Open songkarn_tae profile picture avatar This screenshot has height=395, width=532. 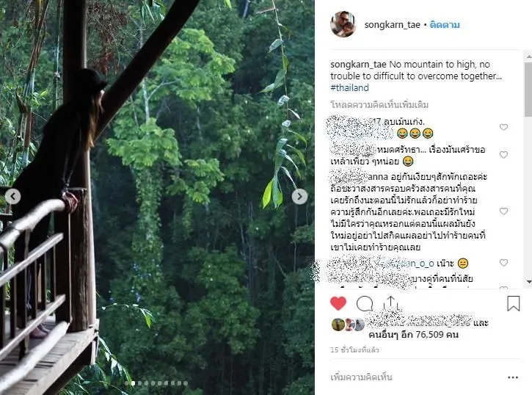[343, 24]
